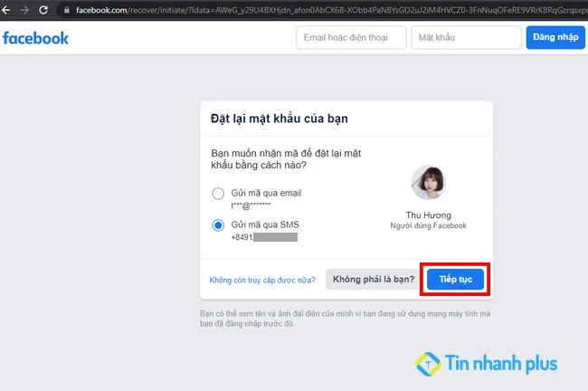The height and width of the screenshot is (391, 588).
Task: View site security via the padlock icon
Action: click(67, 10)
